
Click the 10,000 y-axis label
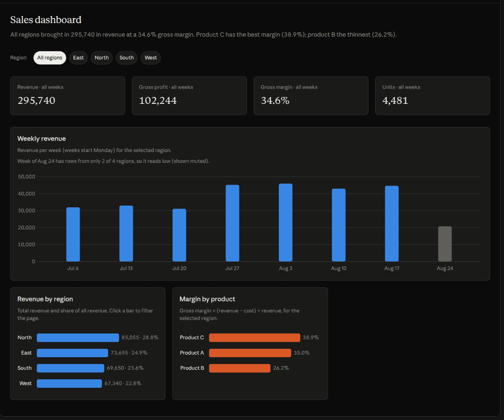coord(26,245)
